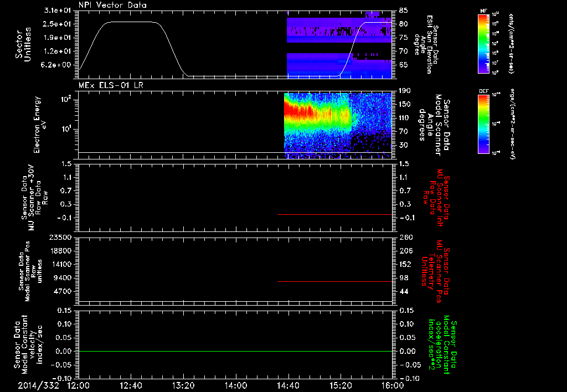Click the 9400 scanner position tick label

tap(63, 278)
